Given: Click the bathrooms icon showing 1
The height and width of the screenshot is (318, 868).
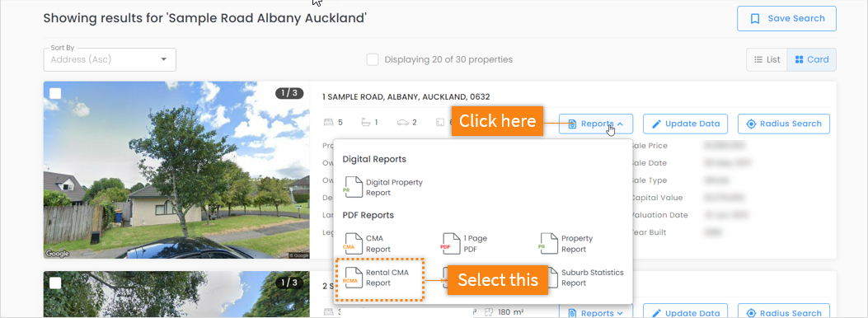Looking at the screenshot, I should point(365,123).
